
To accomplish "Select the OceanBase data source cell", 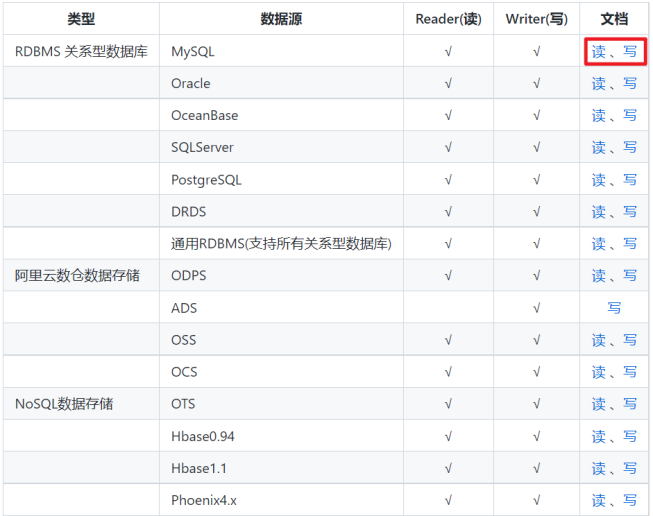I will click(281, 115).
